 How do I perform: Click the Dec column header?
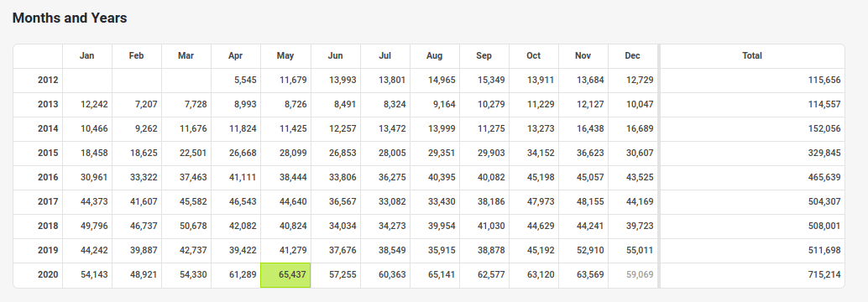click(x=633, y=56)
